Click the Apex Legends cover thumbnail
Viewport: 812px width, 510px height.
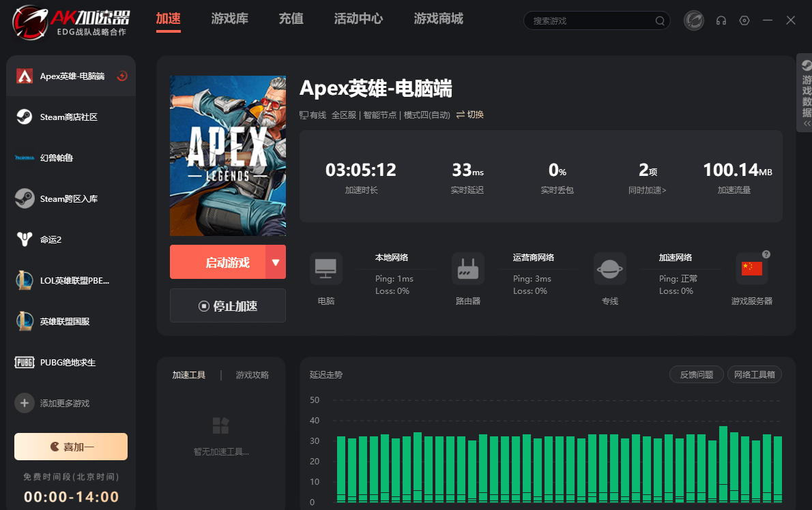tap(228, 155)
